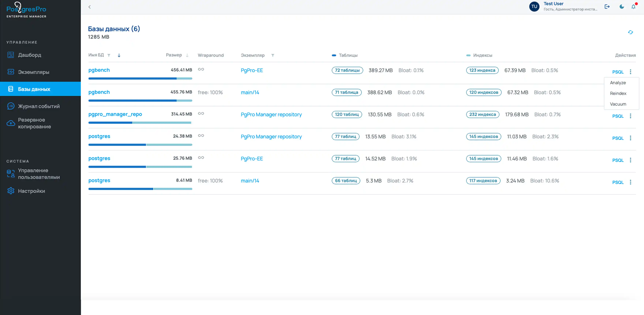Collapse sidebar with back chevron
Viewport: 644px width, 315px height.
coord(89,7)
